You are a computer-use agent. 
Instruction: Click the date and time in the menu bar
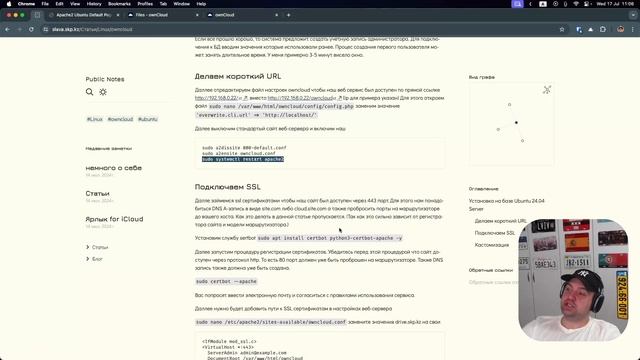coord(615,4)
